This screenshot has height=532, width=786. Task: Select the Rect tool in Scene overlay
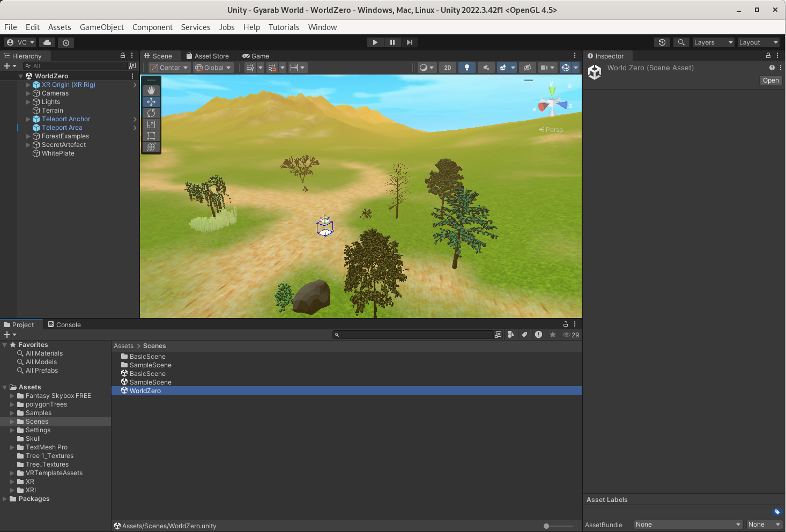pyautogui.click(x=151, y=136)
